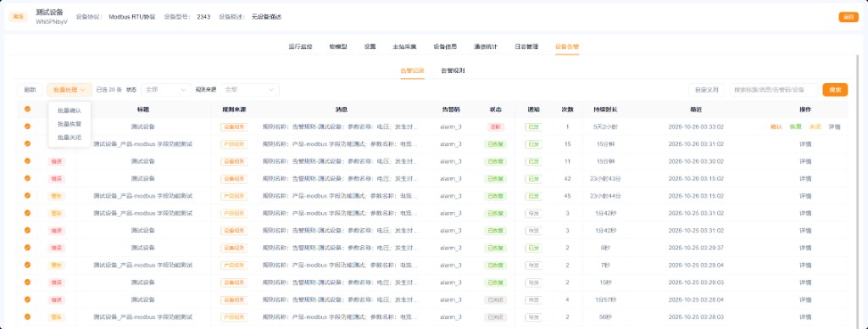Switch to the 物模型 tab
The image size is (868, 329).
pyautogui.click(x=337, y=47)
